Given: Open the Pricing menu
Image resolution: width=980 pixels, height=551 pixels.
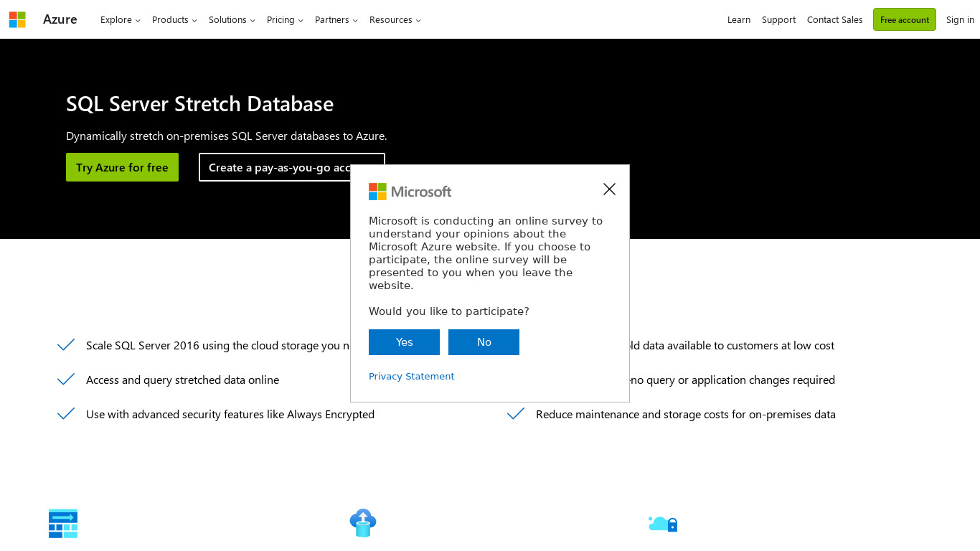Looking at the screenshot, I should 285,20.
